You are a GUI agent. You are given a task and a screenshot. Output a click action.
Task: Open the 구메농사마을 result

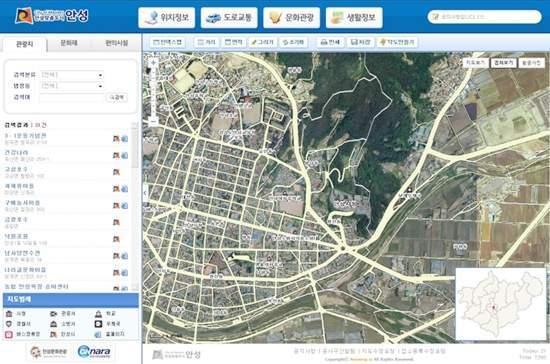(x=22, y=203)
